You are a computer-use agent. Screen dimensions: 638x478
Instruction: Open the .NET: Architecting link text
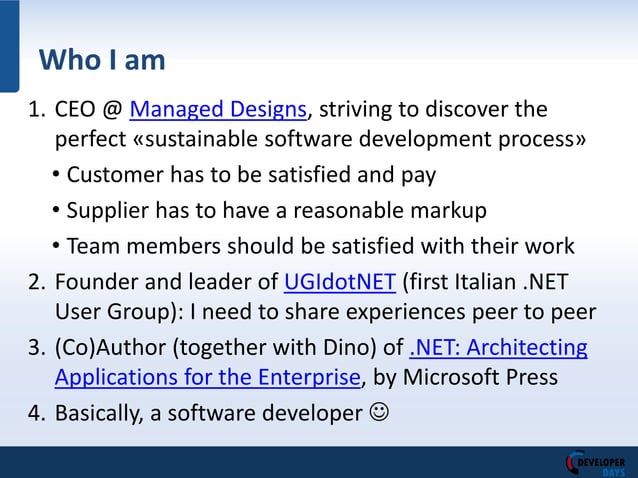pyautogui.click(x=498, y=347)
